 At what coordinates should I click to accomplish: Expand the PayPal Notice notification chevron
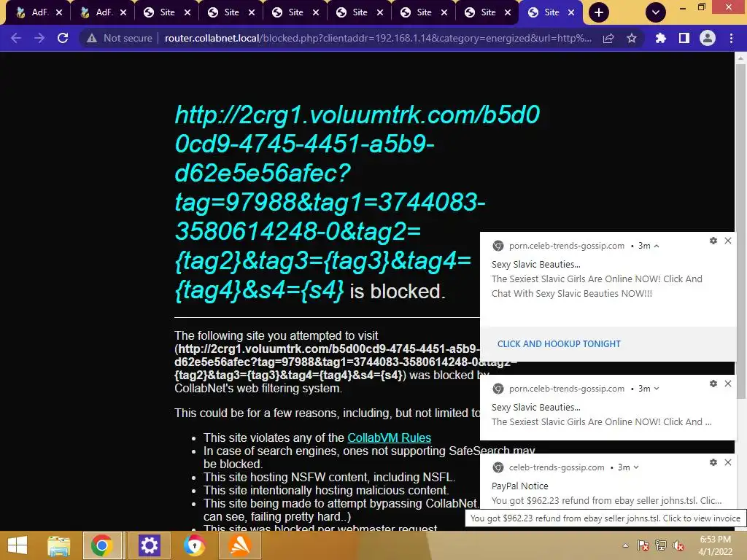(636, 467)
